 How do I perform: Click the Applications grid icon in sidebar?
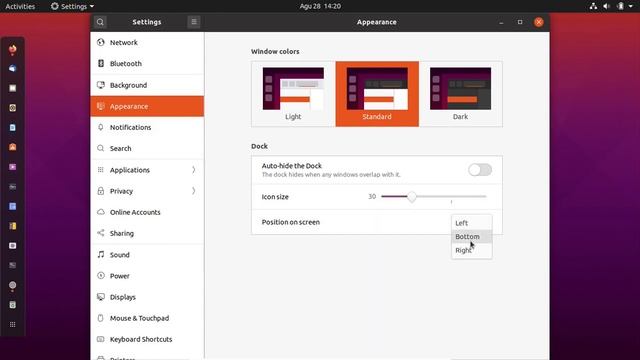pos(101,170)
